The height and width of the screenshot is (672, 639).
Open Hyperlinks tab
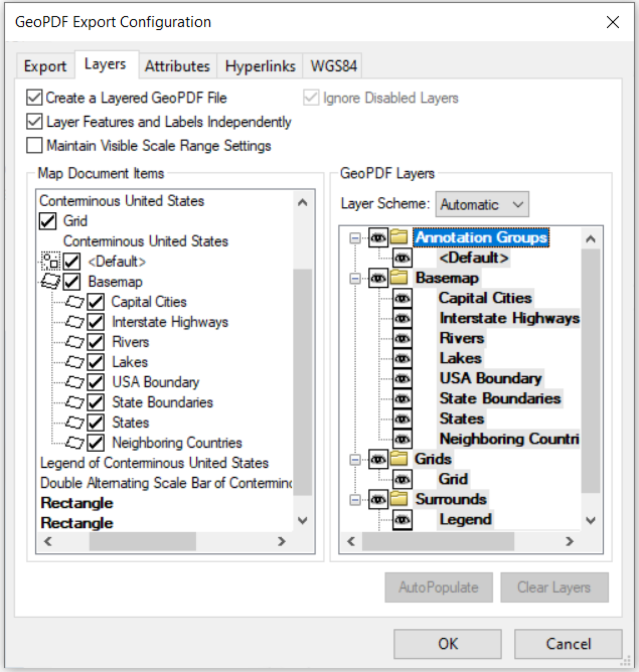[260, 66]
